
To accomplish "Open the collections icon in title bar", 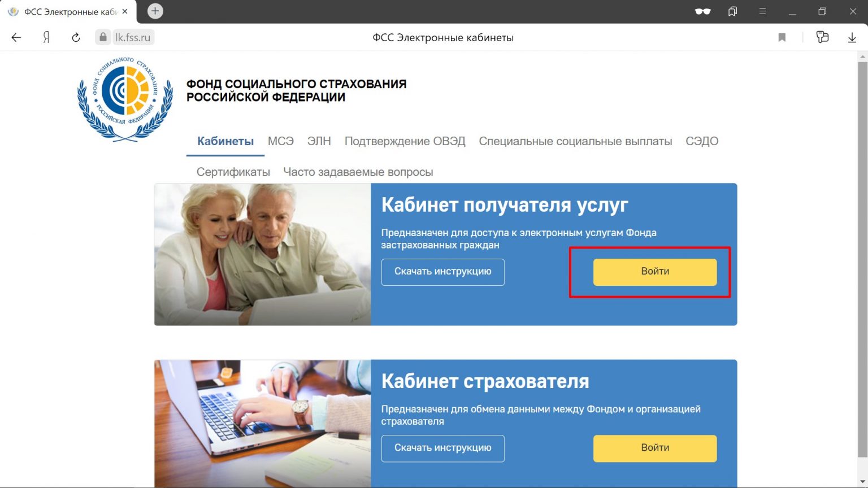I will click(733, 11).
